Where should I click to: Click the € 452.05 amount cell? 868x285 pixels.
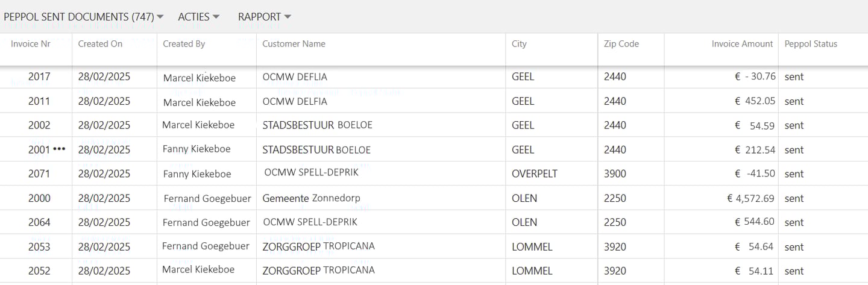coord(755,101)
